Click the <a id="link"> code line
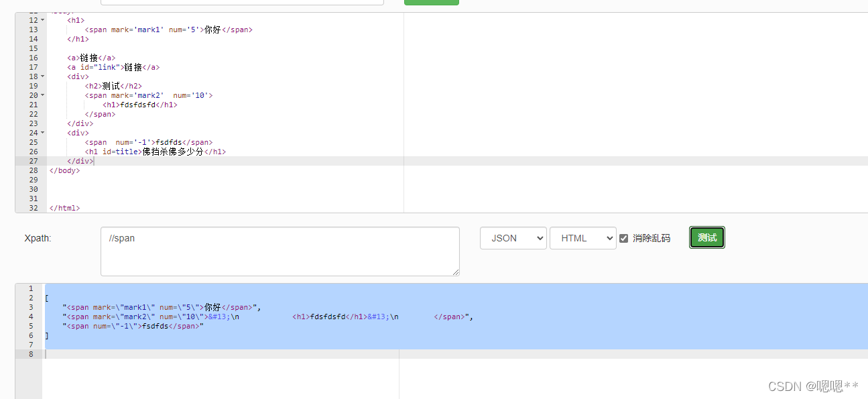The width and height of the screenshot is (868, 399). (x=113, y=67)
